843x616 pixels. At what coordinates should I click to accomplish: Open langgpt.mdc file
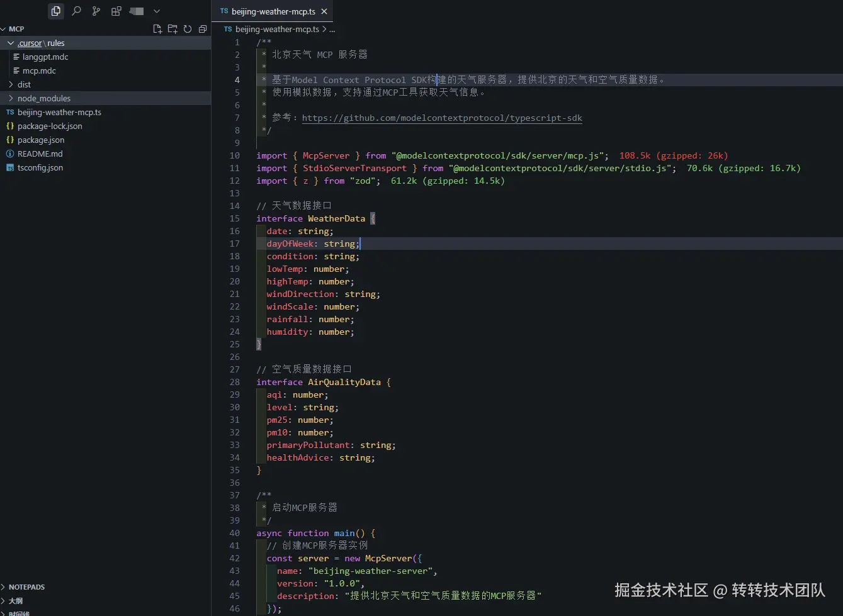[x=45, y=57]
